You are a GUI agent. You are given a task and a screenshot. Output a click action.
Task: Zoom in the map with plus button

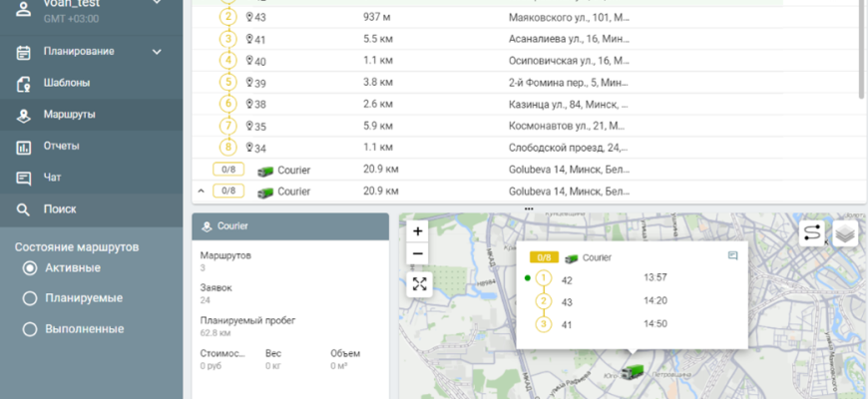point(418,230)
